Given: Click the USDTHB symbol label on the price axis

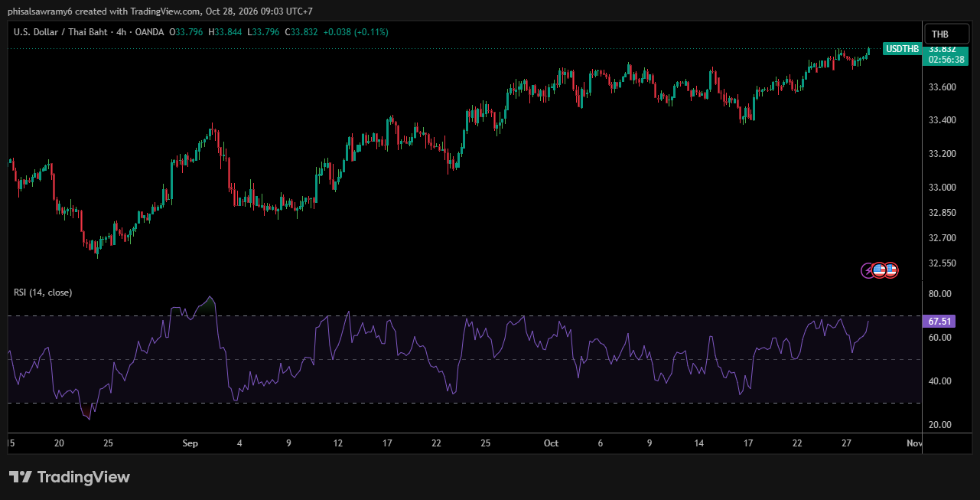Looking at the screenshot, I should point(901,49).
